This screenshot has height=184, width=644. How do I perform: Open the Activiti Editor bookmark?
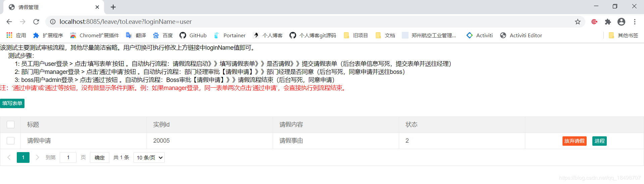pyautogui.click(x=521, y=35)
